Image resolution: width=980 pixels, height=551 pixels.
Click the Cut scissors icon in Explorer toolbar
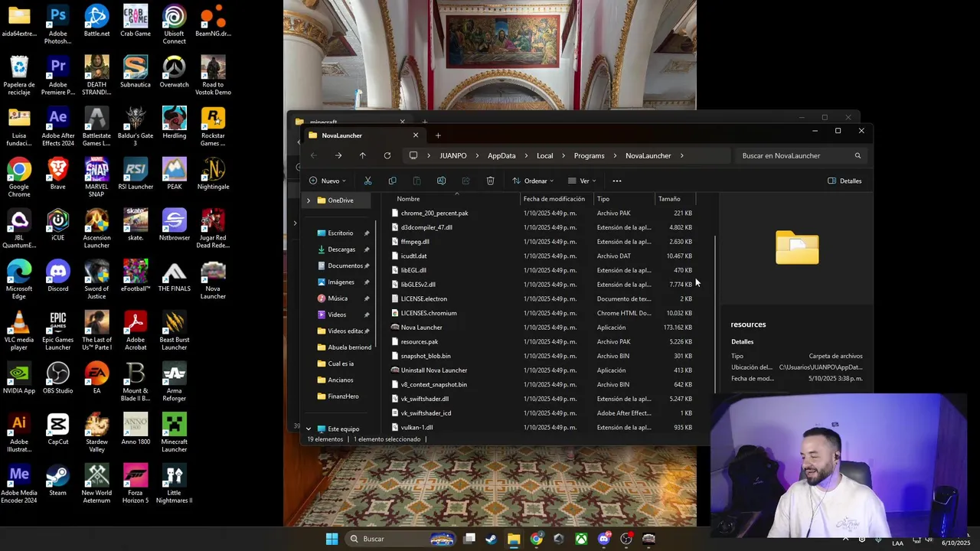367,181
